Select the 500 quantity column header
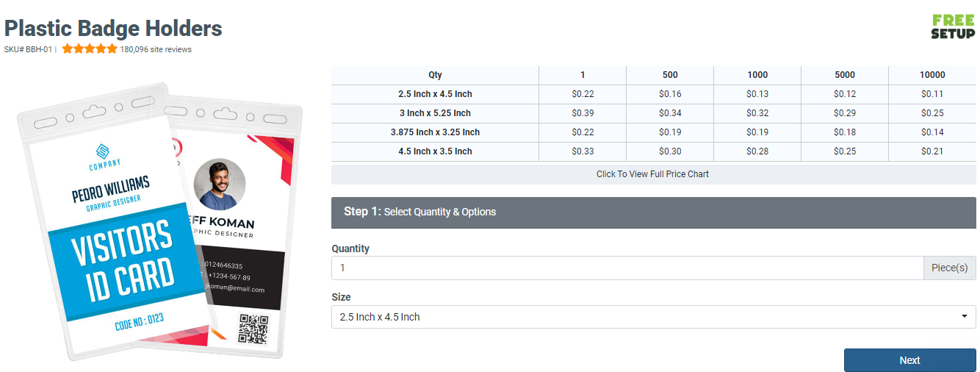The width and height of the screenshot is (980, 372). point(669,74)
